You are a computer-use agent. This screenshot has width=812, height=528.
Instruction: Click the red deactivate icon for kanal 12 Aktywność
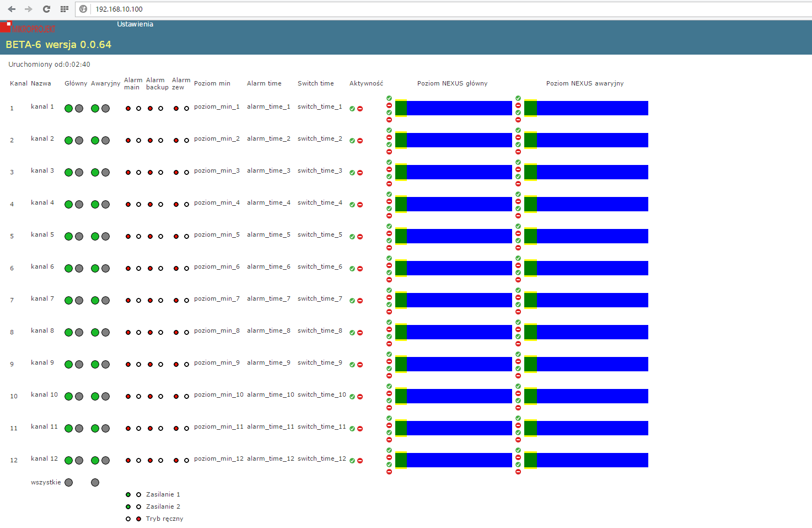(x=360, y=461)
